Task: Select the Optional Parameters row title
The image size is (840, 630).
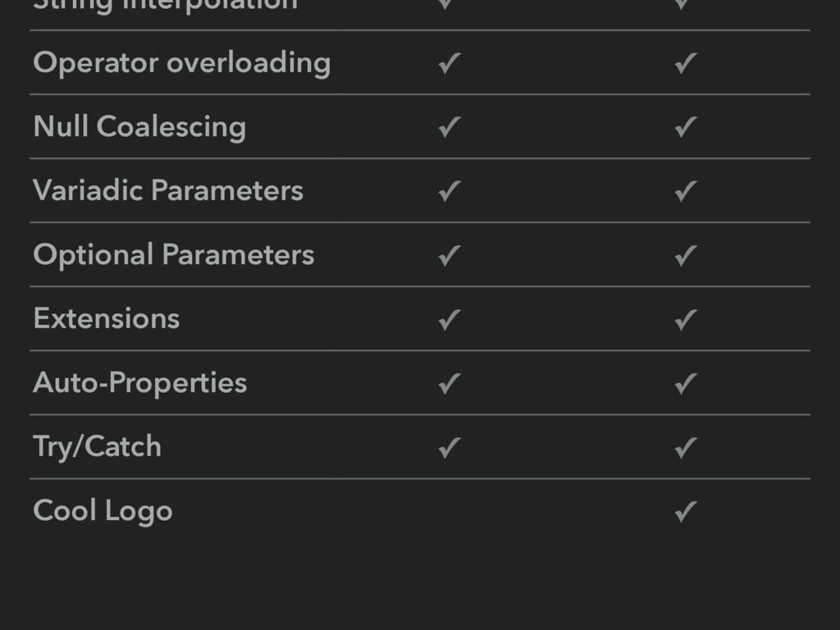Action: [x=173, y=255]
